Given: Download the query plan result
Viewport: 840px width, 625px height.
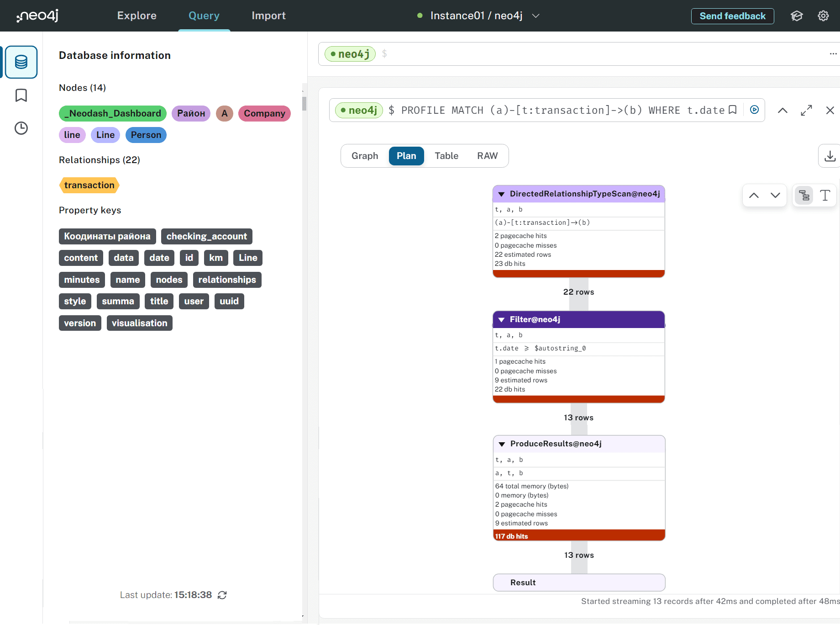Looking at the screenshot, I should click(x=829, y=156).
